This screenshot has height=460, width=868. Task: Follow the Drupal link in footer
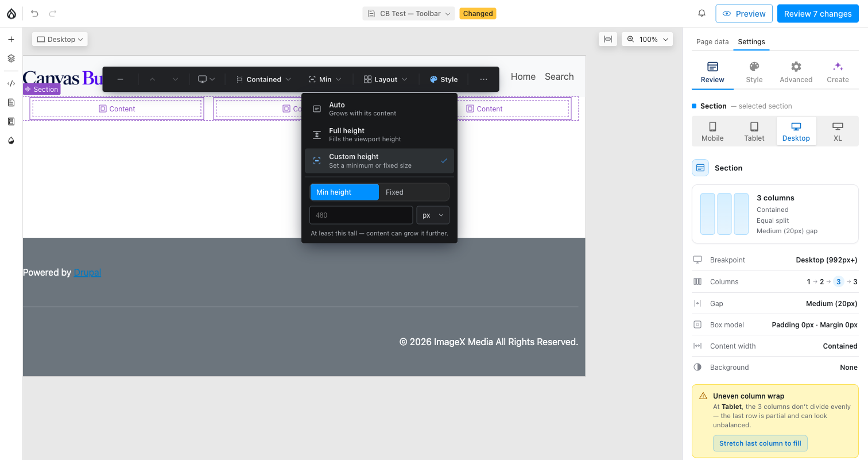point(87,272)
